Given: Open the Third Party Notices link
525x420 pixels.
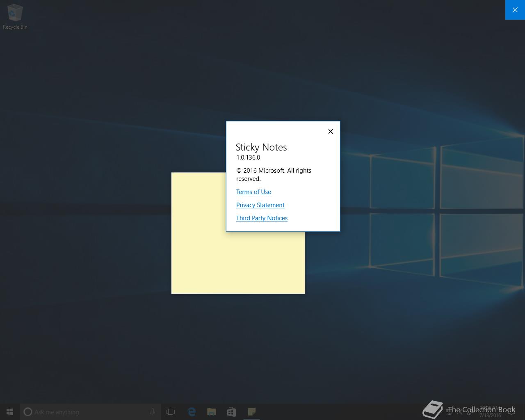Looking at the screenshot, I should (262, 218).
